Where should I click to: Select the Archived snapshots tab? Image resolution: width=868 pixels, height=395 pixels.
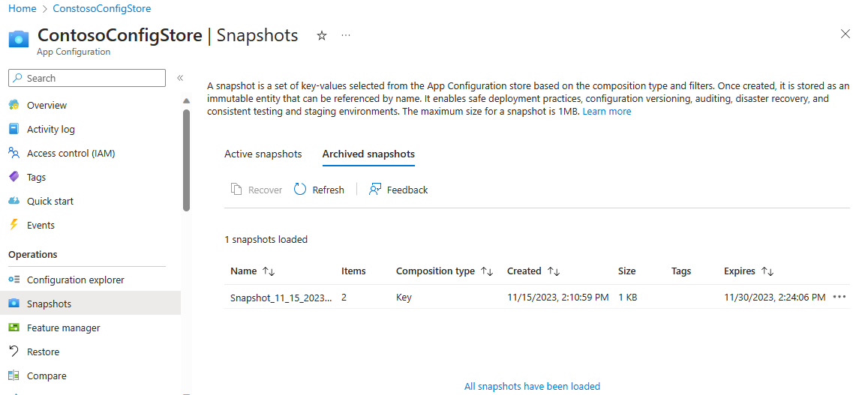[x=368, y=154]
